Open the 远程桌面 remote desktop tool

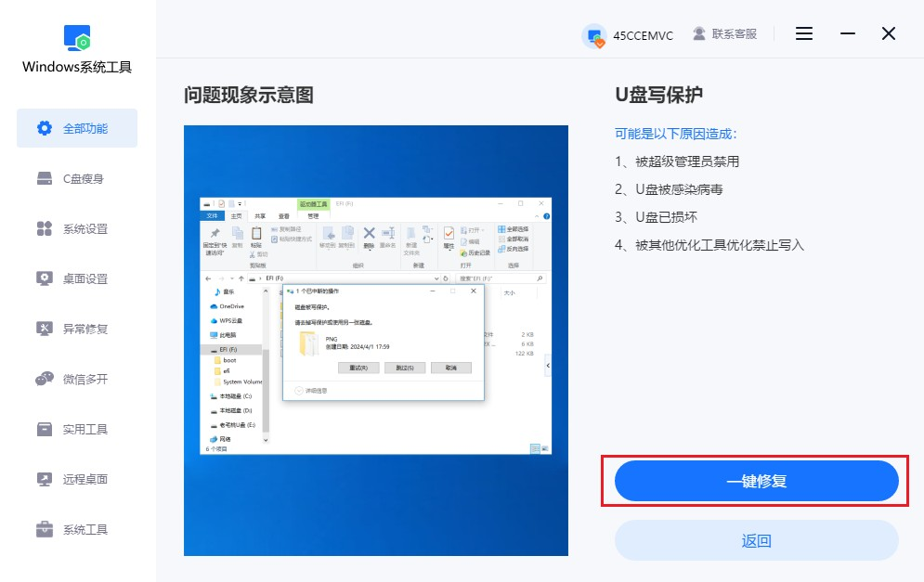pyautogui.click(x=76, y=479)
